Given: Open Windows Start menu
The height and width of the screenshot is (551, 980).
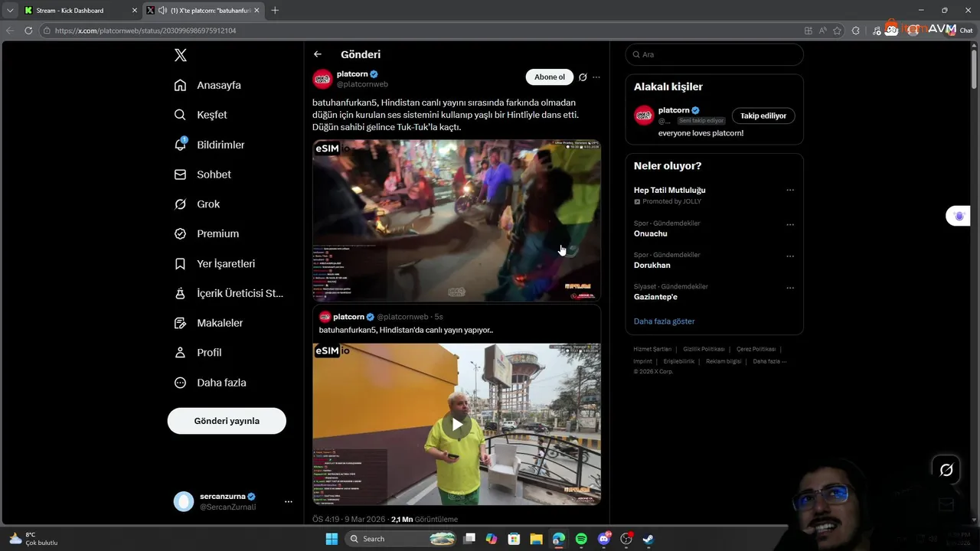Looking at the screenshot, I should click(x=332, y=539).
